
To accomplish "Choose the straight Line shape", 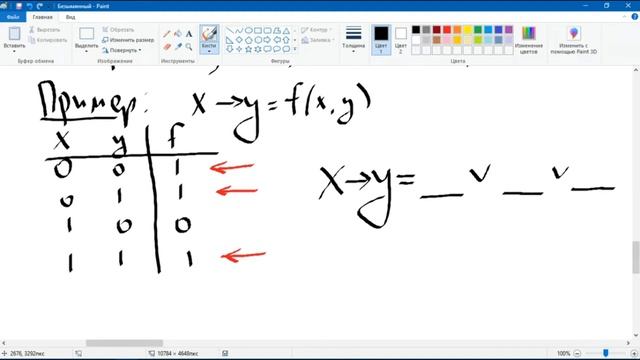I will tap(229, 31).
